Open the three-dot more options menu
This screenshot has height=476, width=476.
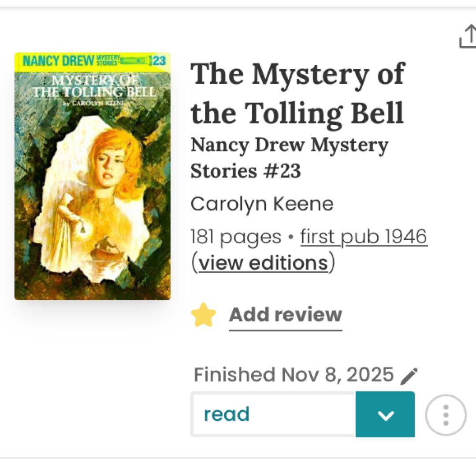pyautogui.click(x=446, y=415)
